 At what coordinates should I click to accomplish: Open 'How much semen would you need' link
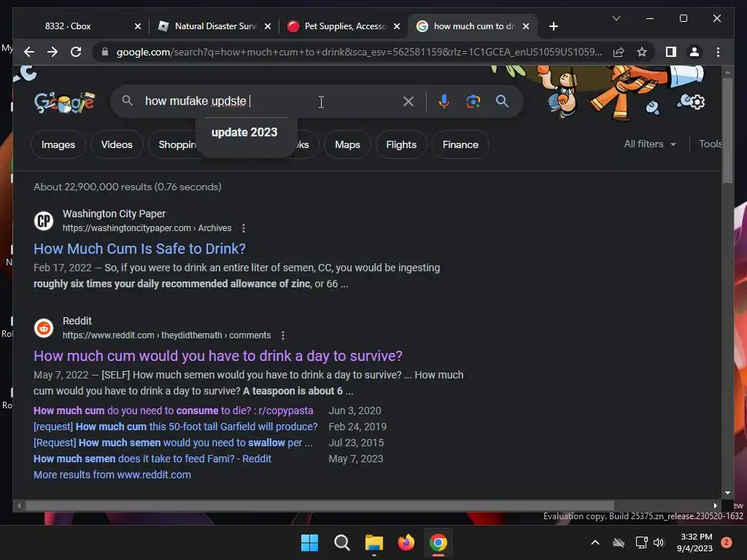click(173, 443)
